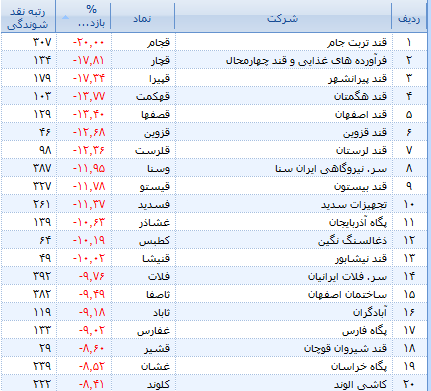Screen dimensions: 431x391
Task: Select company قند نیشابور
Action: pyautogui.click(x=361, y=258)
